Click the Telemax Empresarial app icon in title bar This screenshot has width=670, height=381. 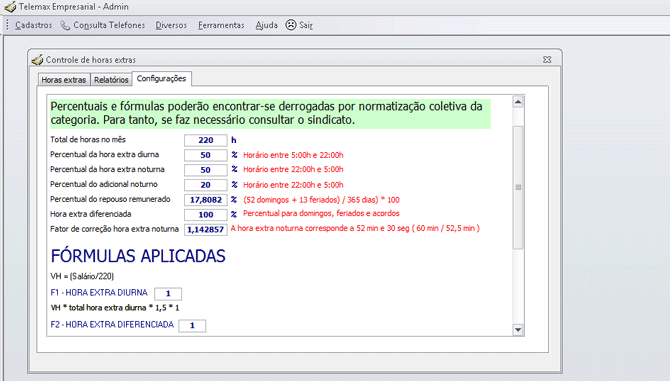tap(10, 7)
